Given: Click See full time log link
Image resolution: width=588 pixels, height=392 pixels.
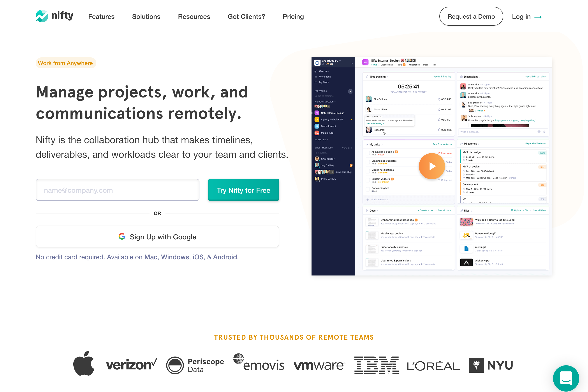Looking at the screenshot, I should [442, 76].
